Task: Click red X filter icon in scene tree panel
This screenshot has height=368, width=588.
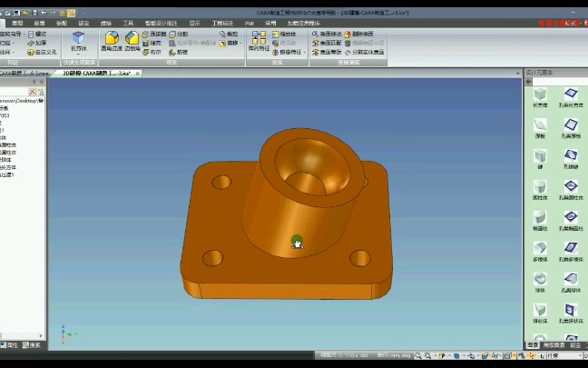Action: pyautogui.click(x=33, y=92)
